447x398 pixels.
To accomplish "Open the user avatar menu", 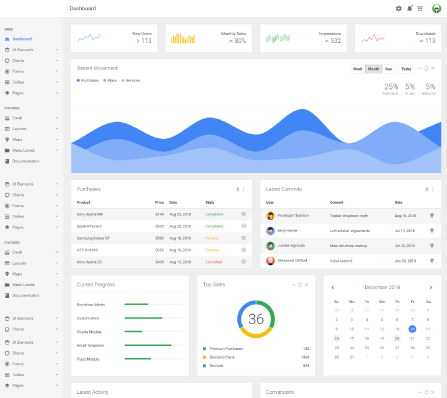I will click(436, 8).
